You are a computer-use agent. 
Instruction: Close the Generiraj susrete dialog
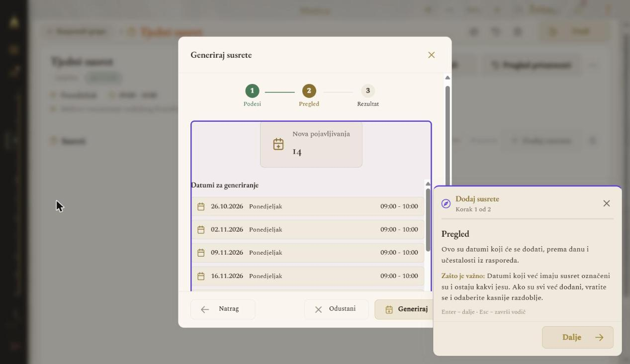pos(431,55)
